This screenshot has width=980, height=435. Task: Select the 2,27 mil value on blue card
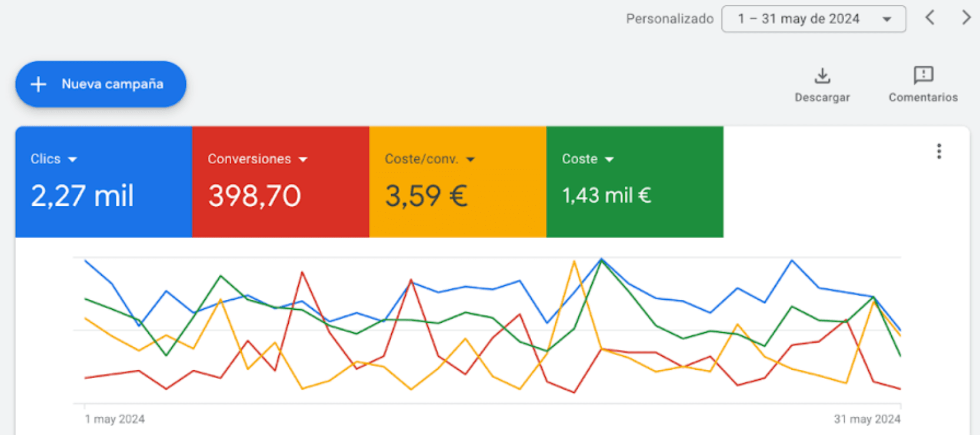[82, 196]
